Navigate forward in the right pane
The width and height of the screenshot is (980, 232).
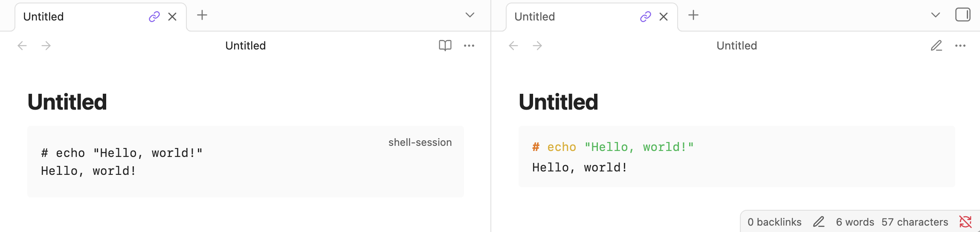tap(537, 46)
